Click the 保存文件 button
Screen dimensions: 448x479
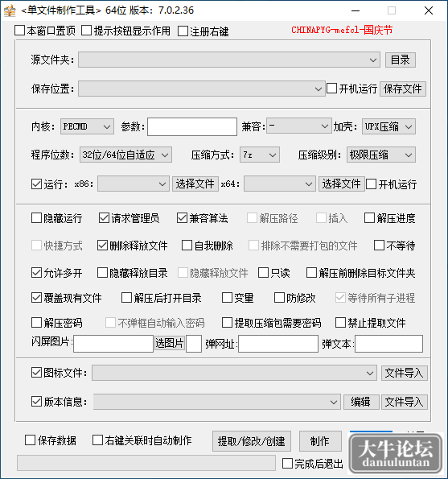[x=402, y=89]
